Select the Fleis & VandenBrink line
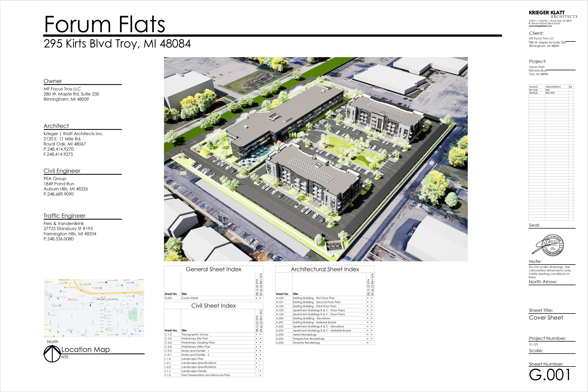 point(64,224)
